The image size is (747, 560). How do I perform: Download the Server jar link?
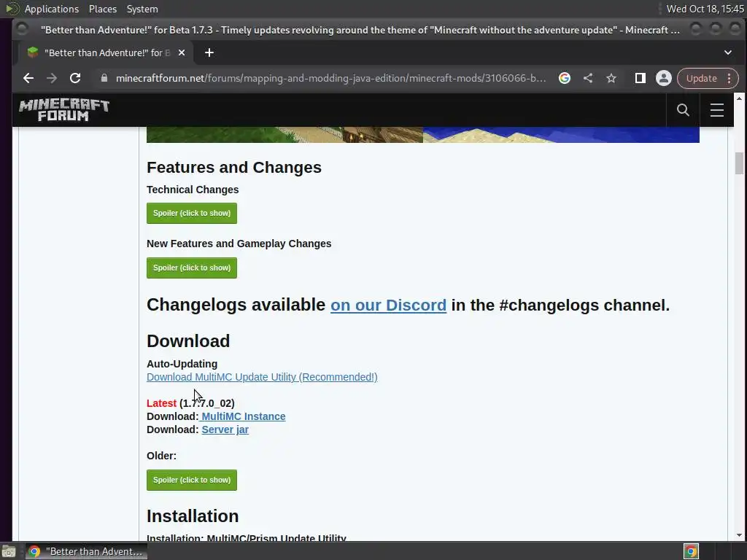225,429
